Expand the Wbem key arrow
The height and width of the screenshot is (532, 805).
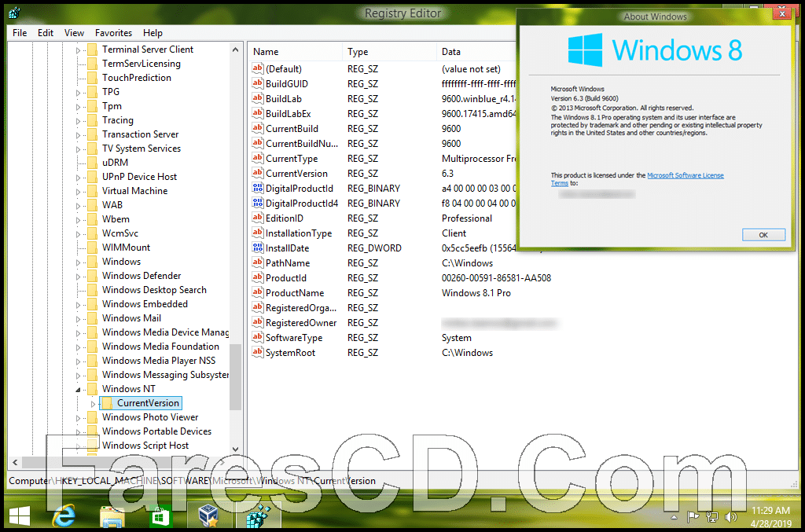78,220
